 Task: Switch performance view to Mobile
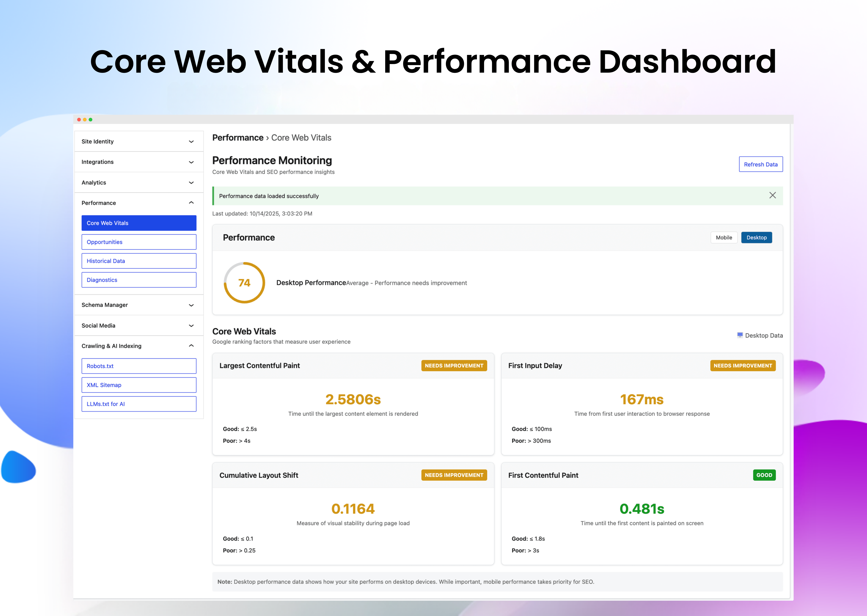pyautogui.click(x=724, y=237)
